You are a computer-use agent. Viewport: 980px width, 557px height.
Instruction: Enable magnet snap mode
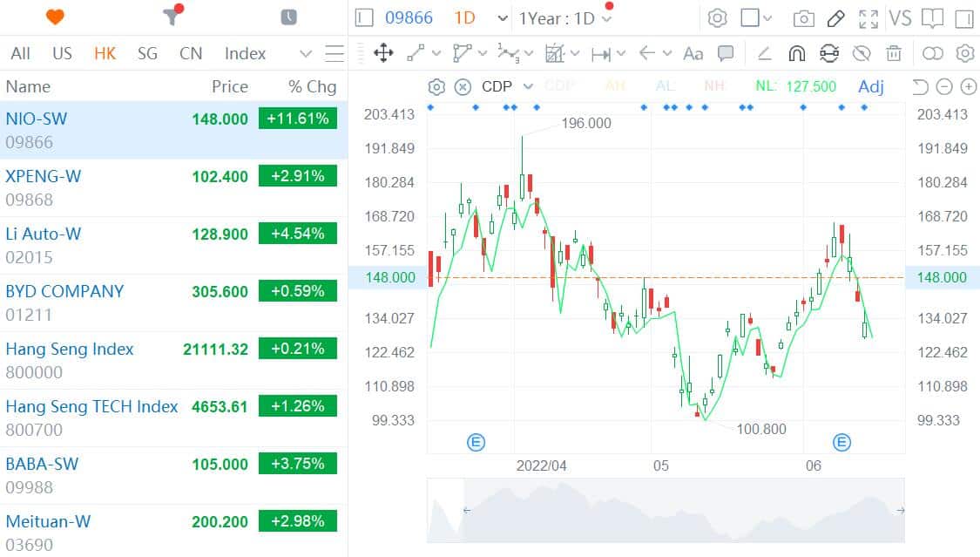796,53
